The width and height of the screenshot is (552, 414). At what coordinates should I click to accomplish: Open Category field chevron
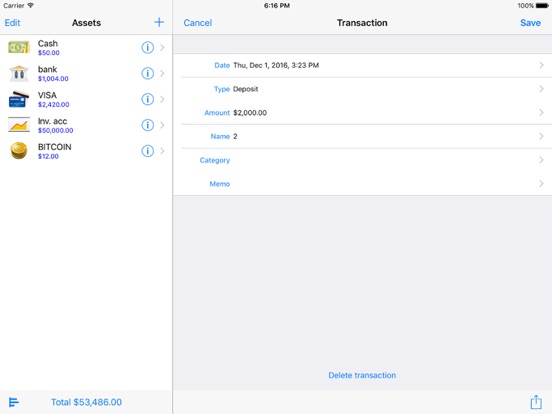coord(541,160)
